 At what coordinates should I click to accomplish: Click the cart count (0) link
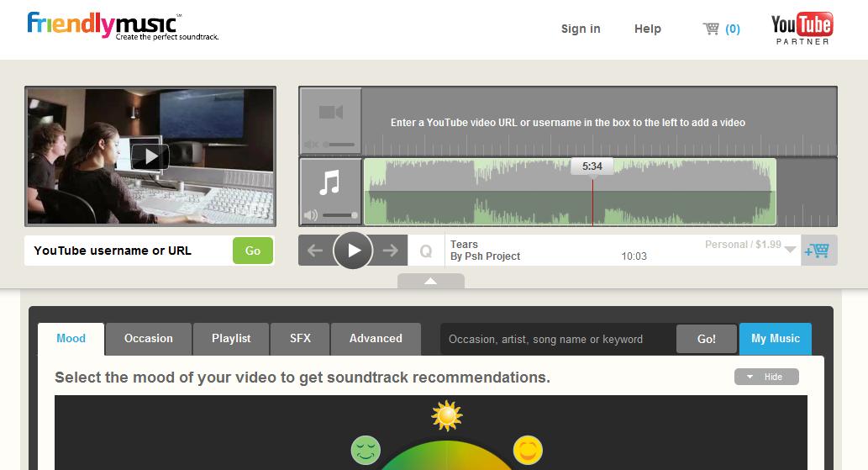point(733,29)
